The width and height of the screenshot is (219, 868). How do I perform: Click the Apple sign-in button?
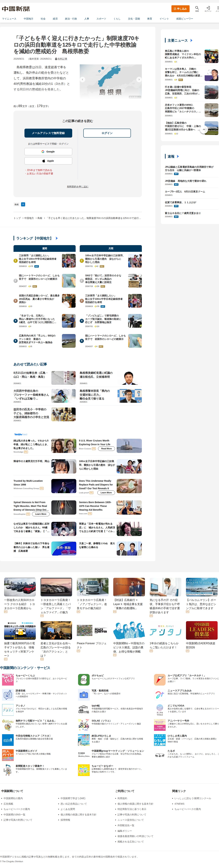(48, 161)
